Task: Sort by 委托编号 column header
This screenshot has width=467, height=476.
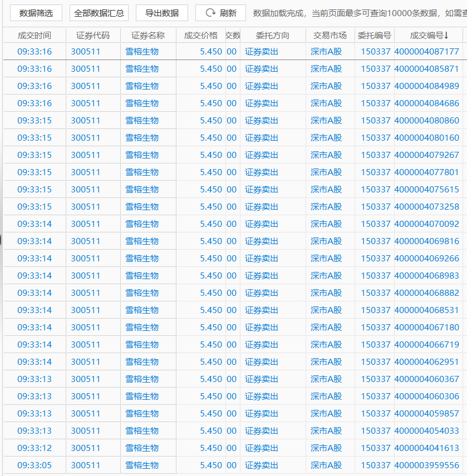Action: [x=375, y=36]
